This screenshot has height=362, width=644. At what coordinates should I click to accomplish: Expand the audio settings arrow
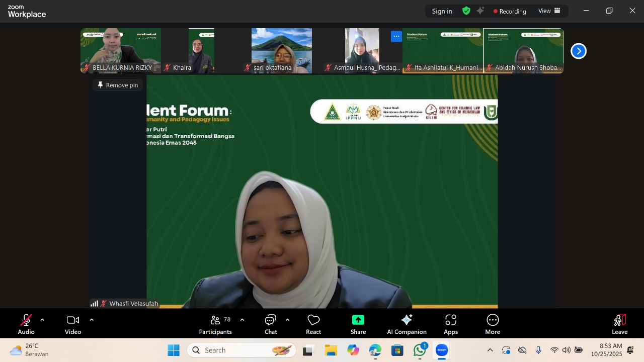[x=42, y=320]
